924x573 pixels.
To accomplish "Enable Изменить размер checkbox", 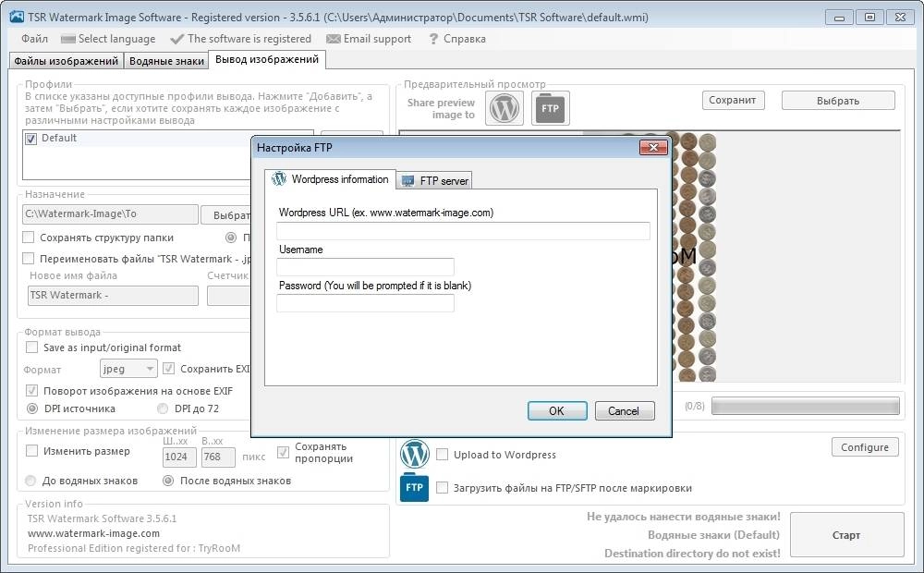I will [x=31, y=451].
